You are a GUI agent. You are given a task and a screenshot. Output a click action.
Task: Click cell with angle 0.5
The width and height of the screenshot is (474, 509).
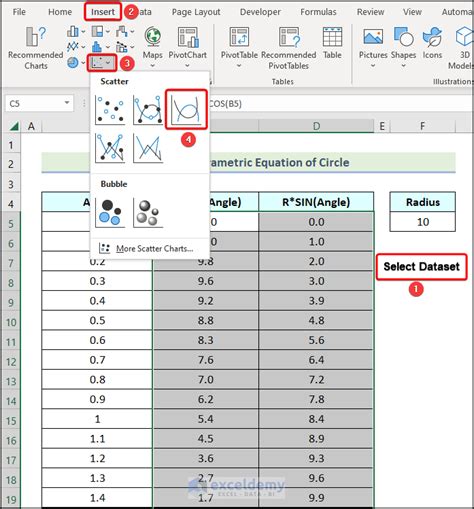[x=97, y=320]
